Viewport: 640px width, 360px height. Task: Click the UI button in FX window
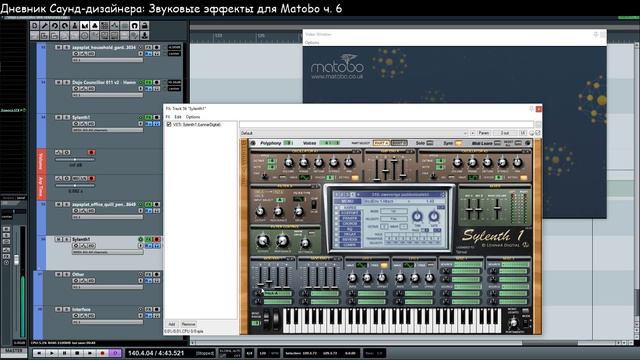click(x=523, y=133)
